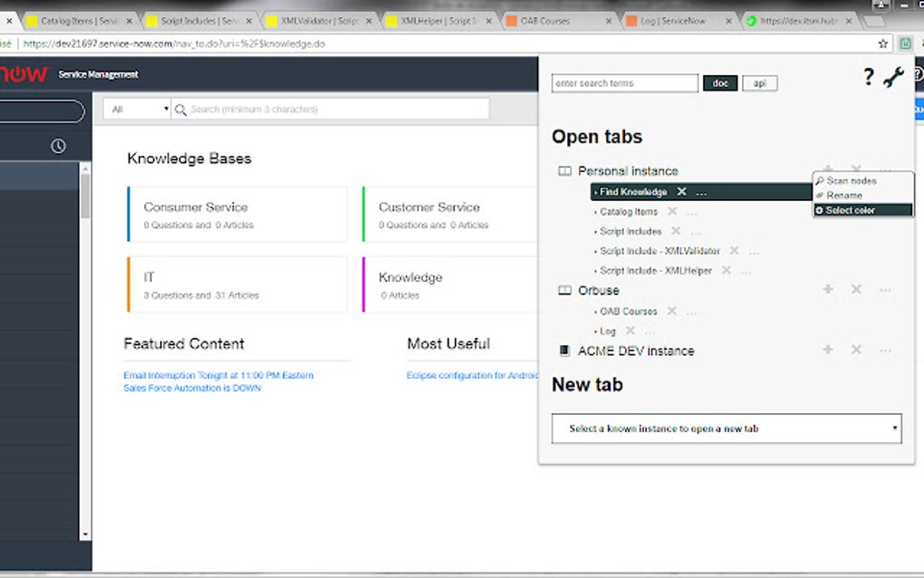Click the enter search terms field
This screenshot has width=924, height=578.
(x=623, y=82)
